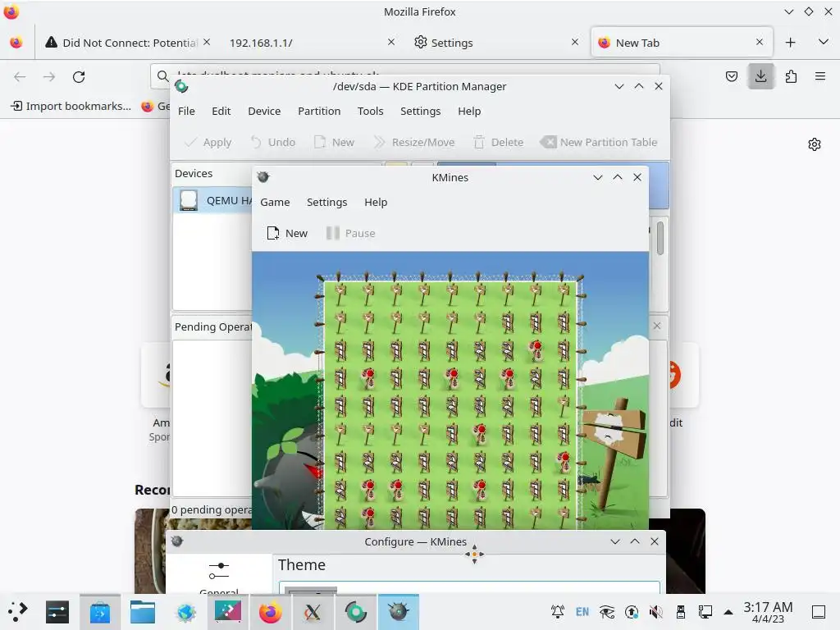840x630 pixels.
Task: Open EN keyboard layout indicator
Action: click(x=582, y=611)
